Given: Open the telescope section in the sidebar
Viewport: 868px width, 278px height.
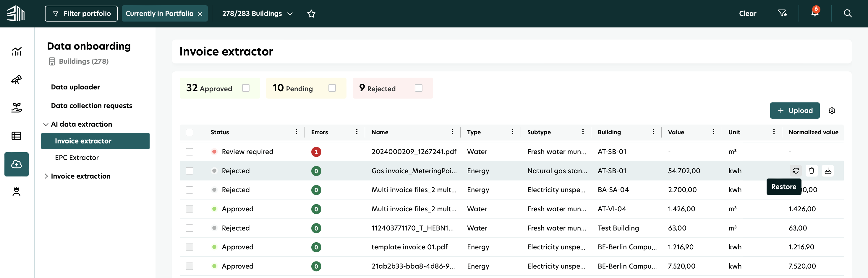Looking at the screenshot, I should coord(17,80).
